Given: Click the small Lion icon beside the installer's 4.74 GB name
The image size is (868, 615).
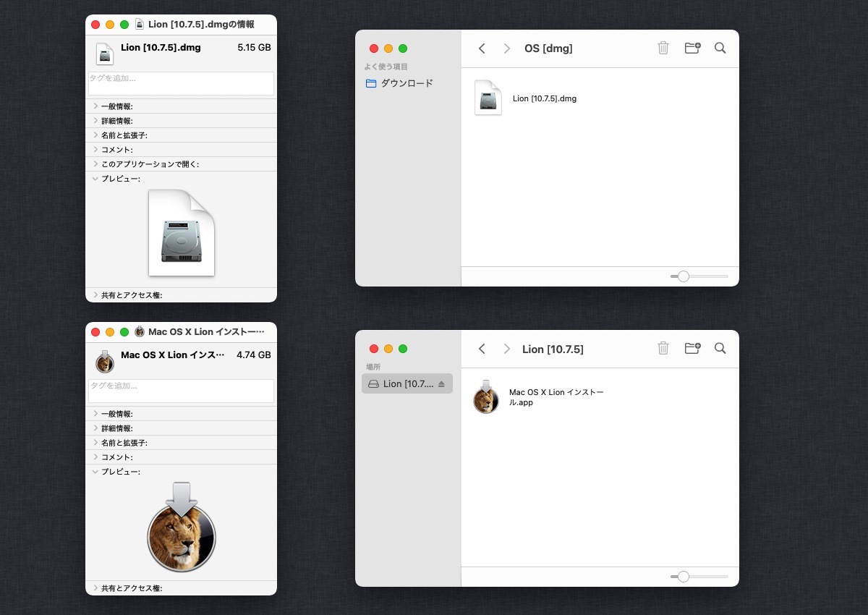Looking at the screenshot, I should pos(105,361).
